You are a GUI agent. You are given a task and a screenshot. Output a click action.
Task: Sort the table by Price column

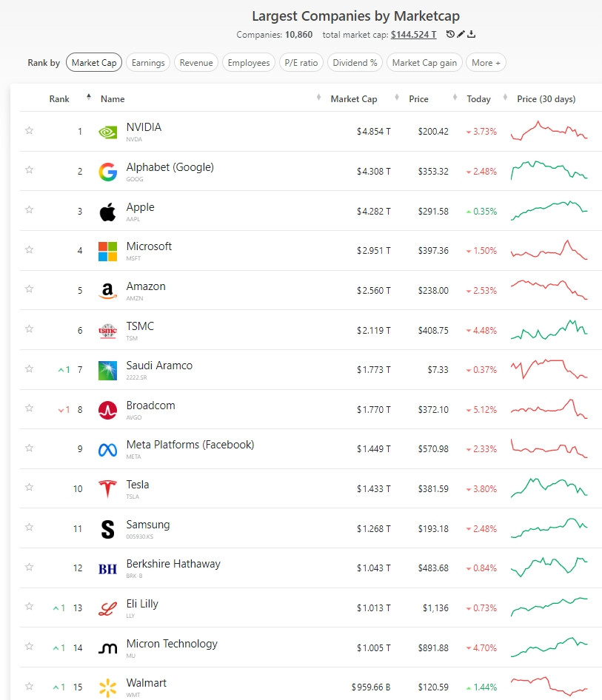pos(418,98)
